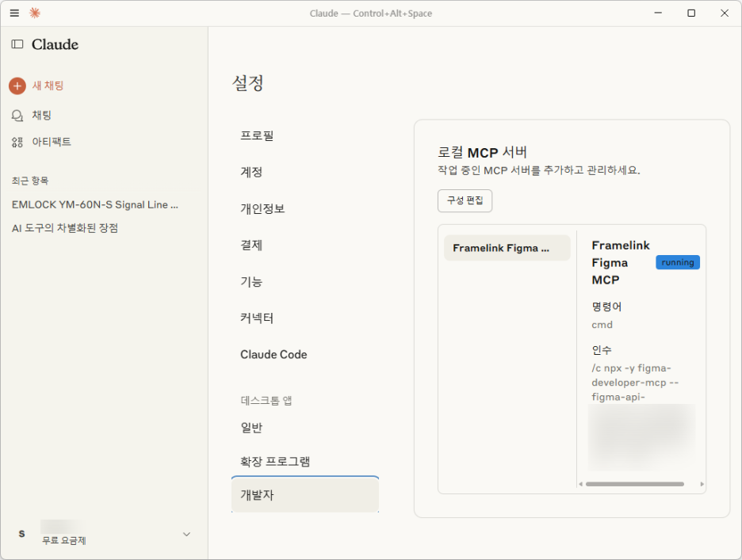Screen dimensions: 742x560
Task: Click the 설정 page title
Action: pyautogui.click(x=247, y=83)
